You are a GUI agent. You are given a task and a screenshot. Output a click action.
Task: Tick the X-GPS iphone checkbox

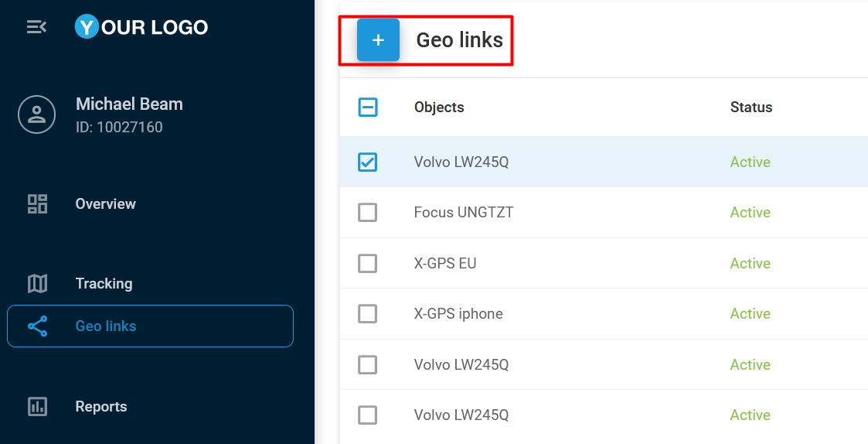368,314
